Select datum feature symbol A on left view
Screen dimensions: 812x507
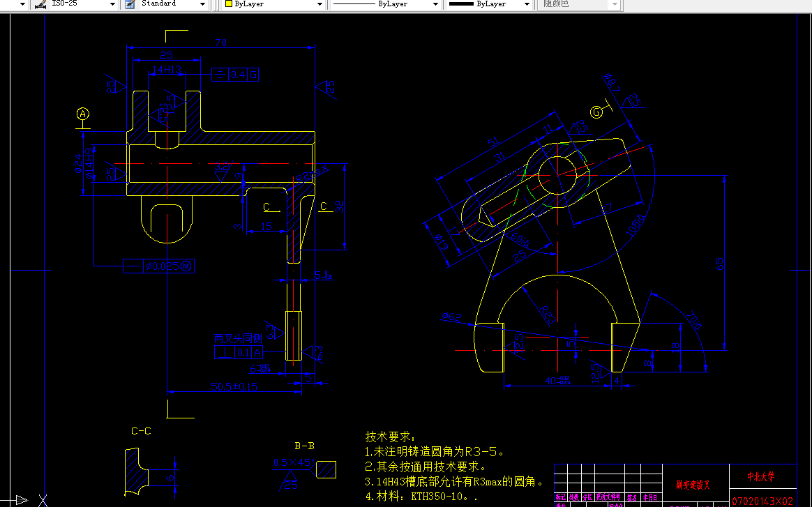[x=83, y=112]
